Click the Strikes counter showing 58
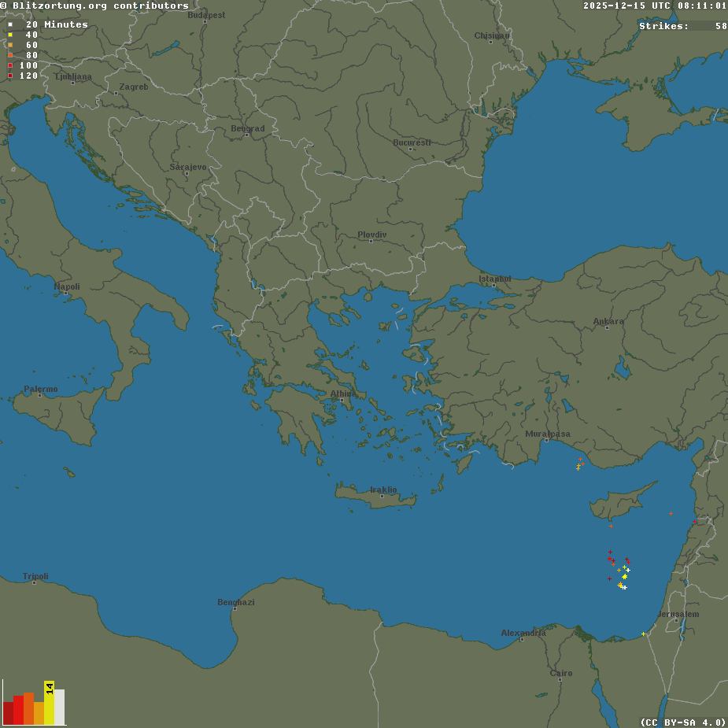Viewport: 728px width, 728px height. [x=682, y=26]
